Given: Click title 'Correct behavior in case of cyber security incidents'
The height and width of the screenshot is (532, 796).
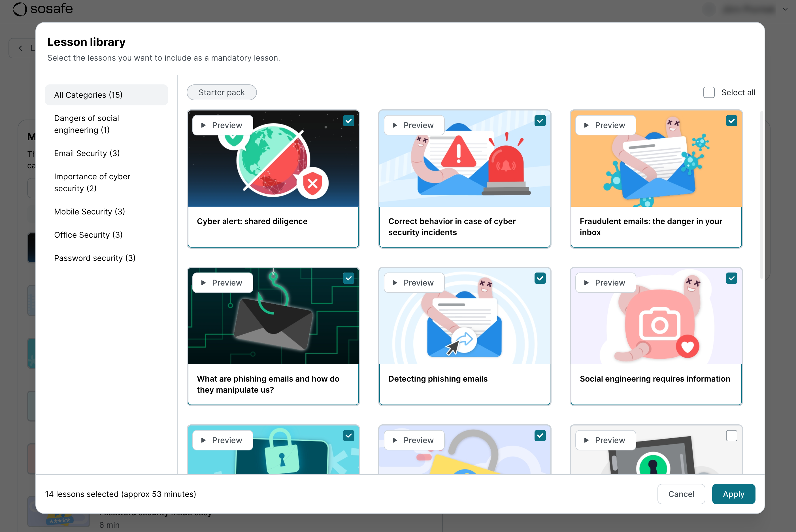Looking at the screenshot, I should [x=452, y=227].
